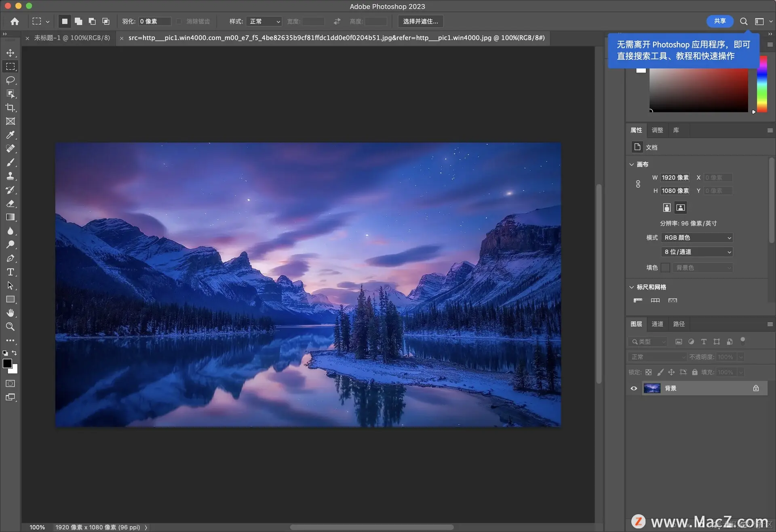This screenshot has width=776, height=532.
Task: Click the foreground color swatch
Action: 7,363
